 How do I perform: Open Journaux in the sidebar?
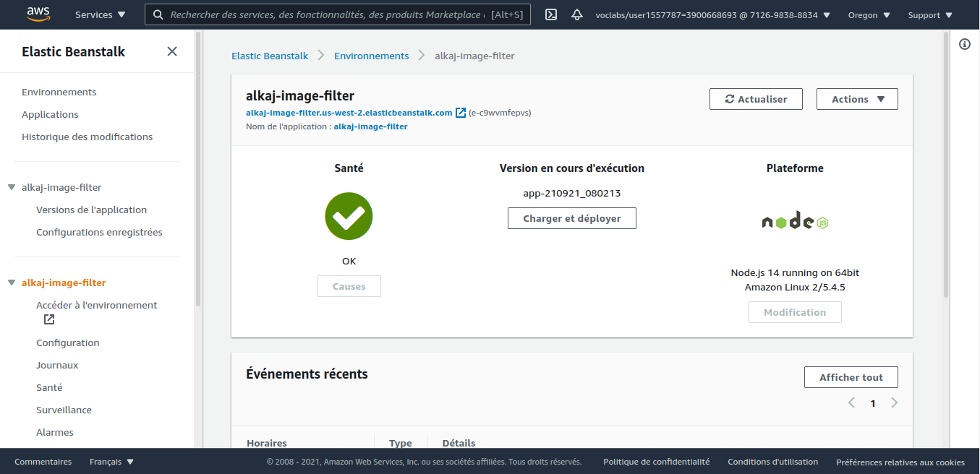coord(57,365)
